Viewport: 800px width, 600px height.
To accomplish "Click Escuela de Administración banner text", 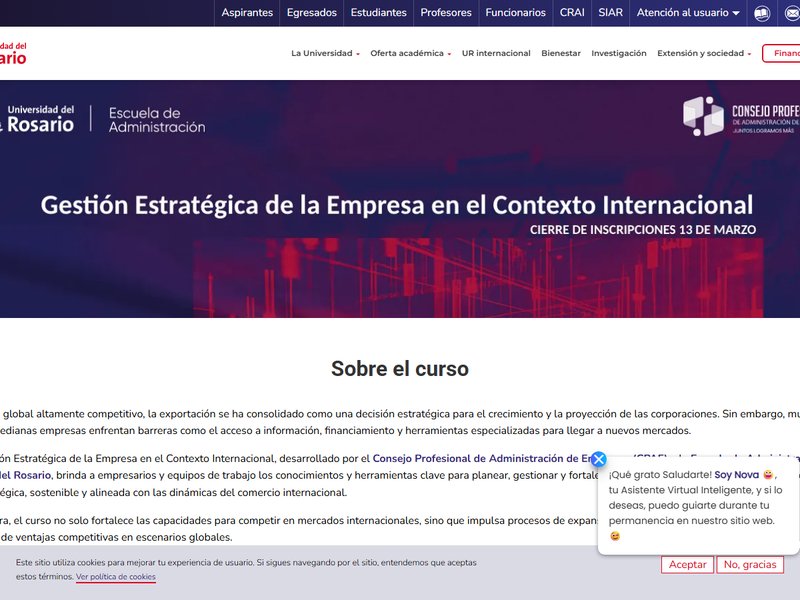I will (x=157, y=120).
